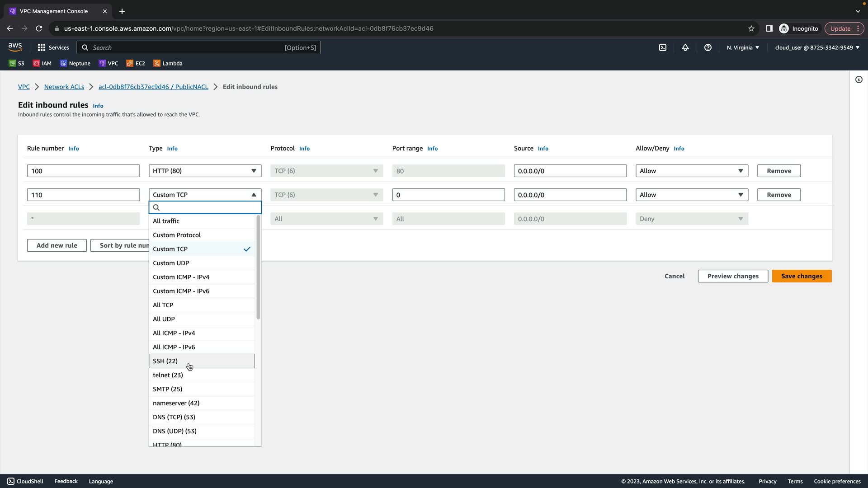The height and width of the screenshot is (488, 868).
Task: Open Network ACLs breadcrumb link
Action: (64, 87)
